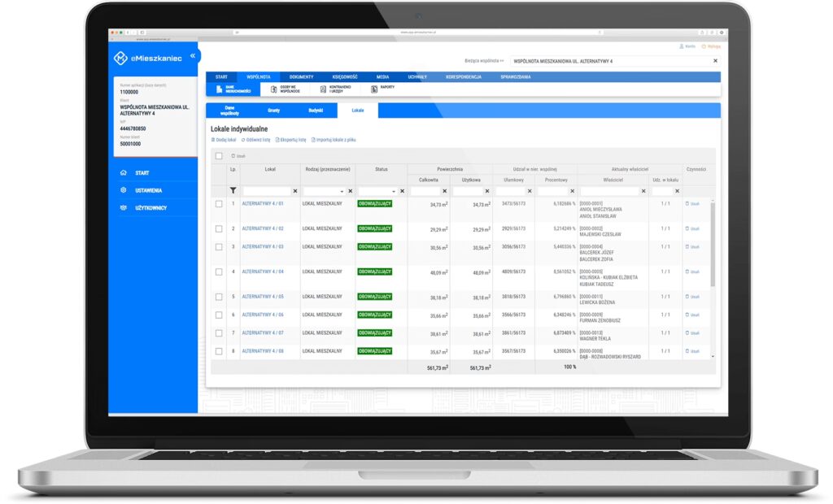Click the home icon beside START in sidebar
This screenshot has width=833, height=504.
(x=123, y=173)
